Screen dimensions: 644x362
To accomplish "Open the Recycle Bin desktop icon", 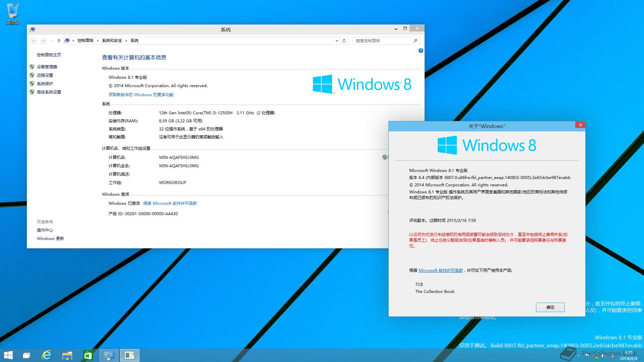I will pos(13,13).
